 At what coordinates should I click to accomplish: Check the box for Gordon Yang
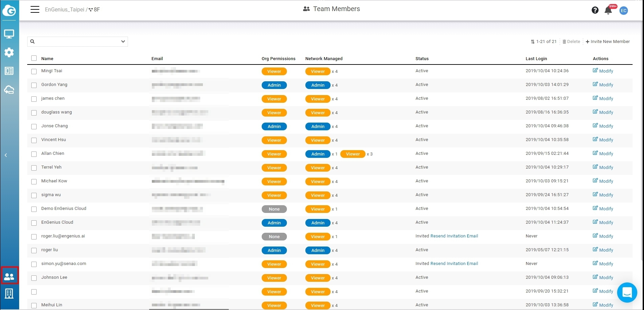click(x=34, y=85)
